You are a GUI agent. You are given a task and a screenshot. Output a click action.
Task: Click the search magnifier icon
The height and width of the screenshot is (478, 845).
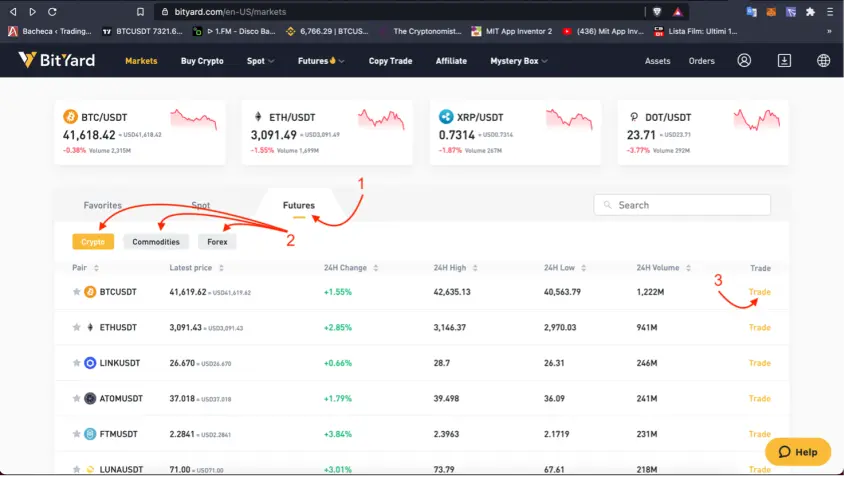coord(607,205)
